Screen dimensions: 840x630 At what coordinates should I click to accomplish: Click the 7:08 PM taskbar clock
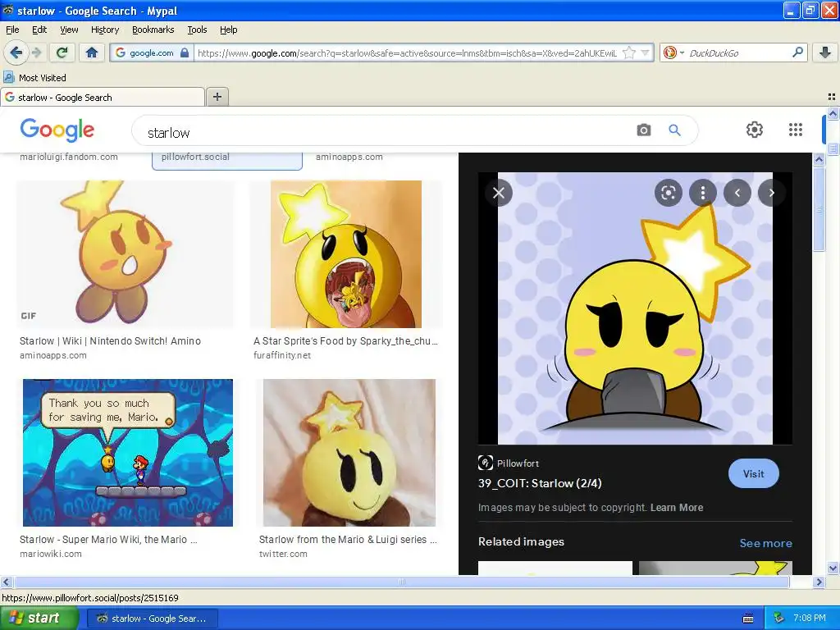[809, 619]
